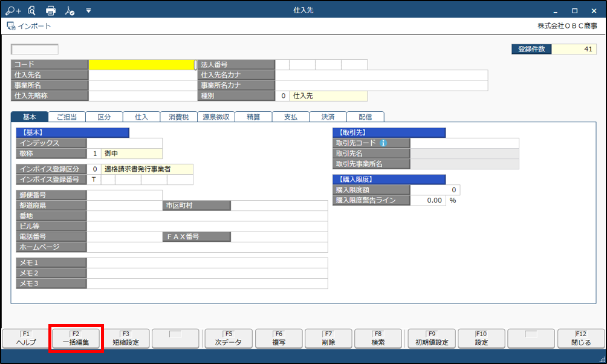The height and width of the screenshot is (364, 607).
Task: Open the 支払 tab
Action: pos(291,117)
